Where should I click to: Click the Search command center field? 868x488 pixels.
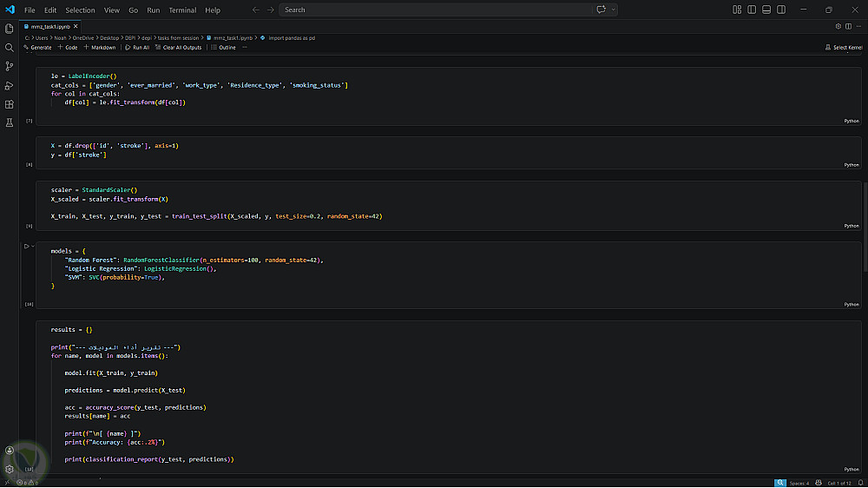pos(434,10)
